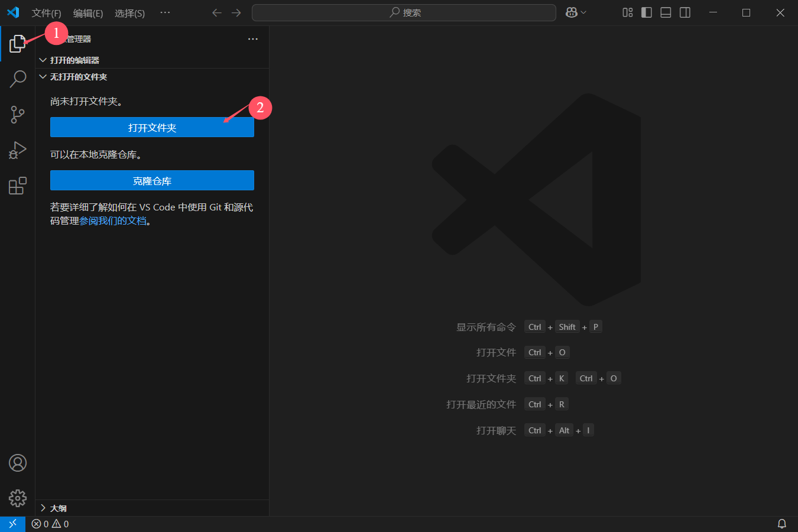This screenshot has height=532, width=798.
Task: Expand the 大纲 outline section
Action: pyautogui.click(x=152, y=508)
